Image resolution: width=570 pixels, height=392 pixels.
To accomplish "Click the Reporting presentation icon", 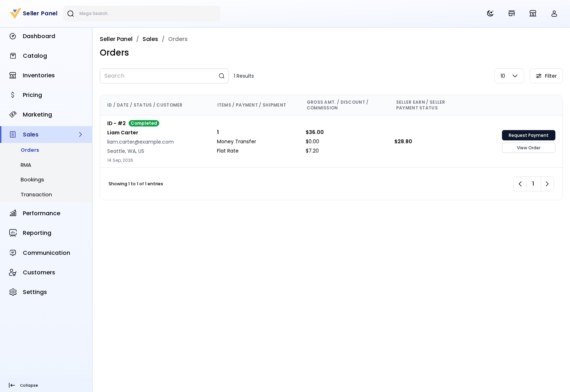I will click(13, 233).
